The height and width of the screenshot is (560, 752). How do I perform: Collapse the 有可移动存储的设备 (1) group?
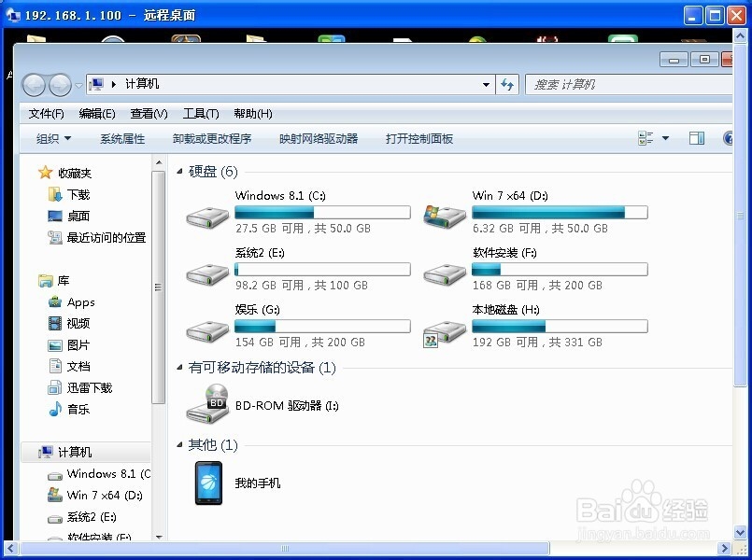179,368
